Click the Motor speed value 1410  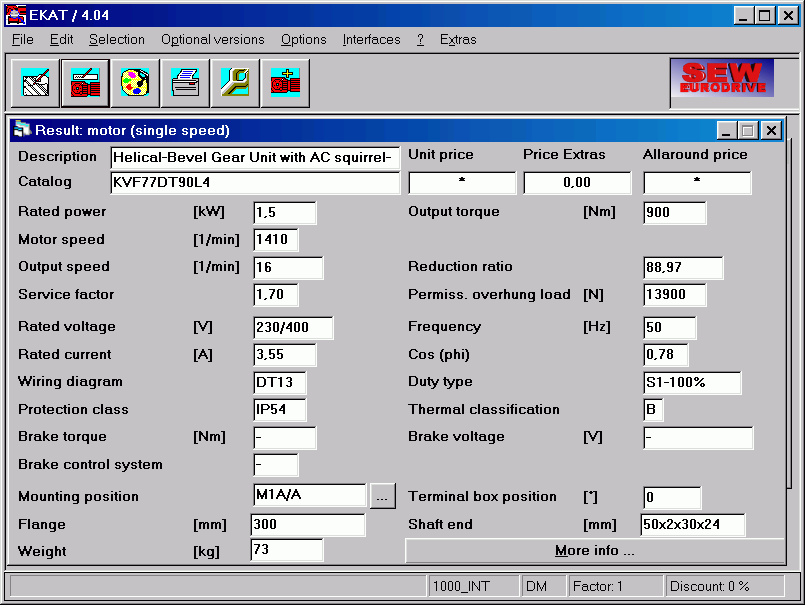coord(276,240)
